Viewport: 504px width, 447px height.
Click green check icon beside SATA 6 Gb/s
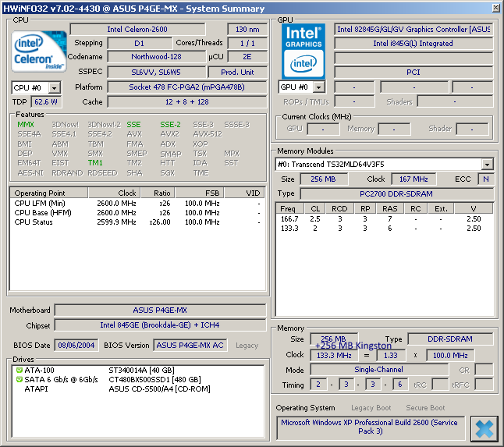coord(20,379)
